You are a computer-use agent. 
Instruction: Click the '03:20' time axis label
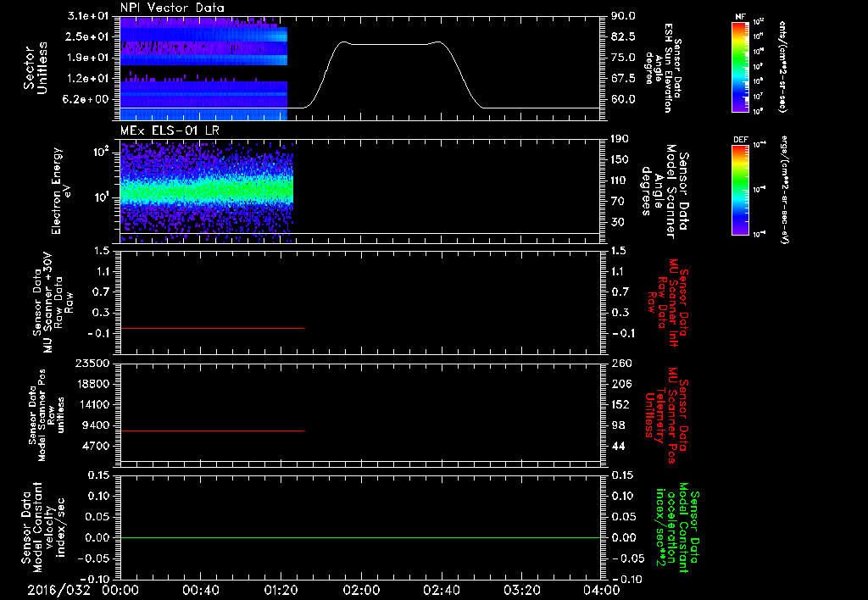pos(521,590)
